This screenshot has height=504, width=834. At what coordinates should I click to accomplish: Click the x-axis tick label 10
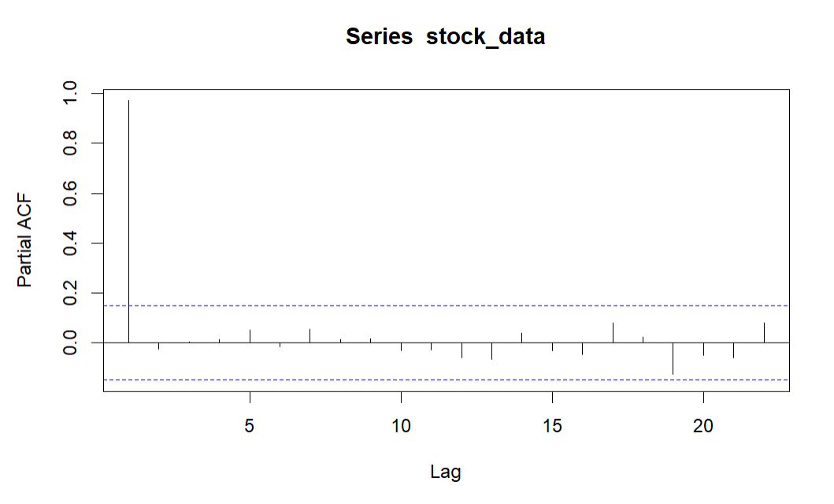point(401,426)
